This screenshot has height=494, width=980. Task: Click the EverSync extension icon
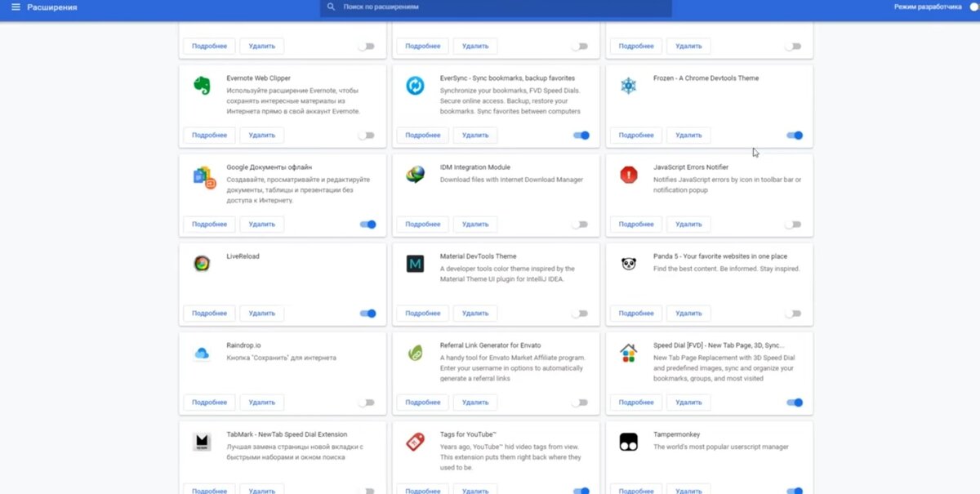[415, 85]
